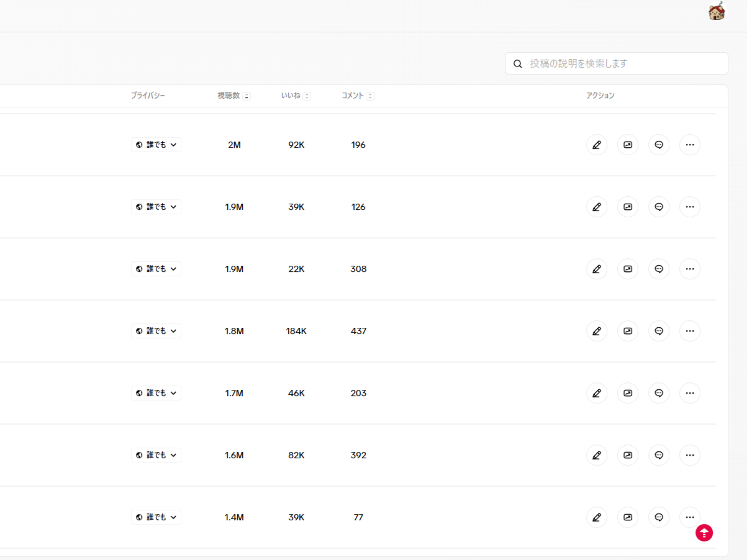The height and width of the screenshot is (560, 747).
Task: Open more options for the 1.6M-views post
Action: 690,455
